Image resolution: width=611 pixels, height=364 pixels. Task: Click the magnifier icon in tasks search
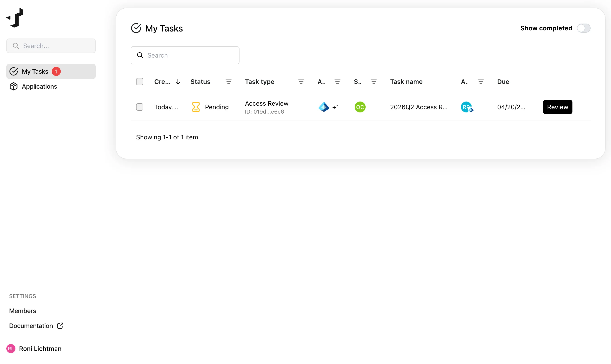pos(140,56)
